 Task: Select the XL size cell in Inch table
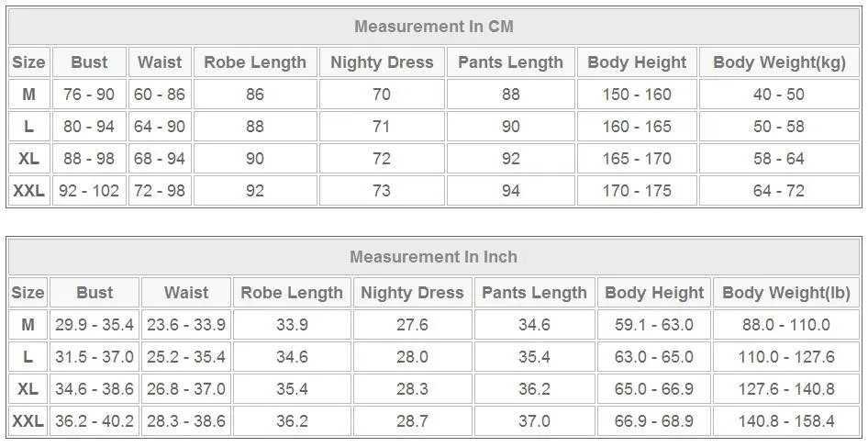[x=28, y=389]
